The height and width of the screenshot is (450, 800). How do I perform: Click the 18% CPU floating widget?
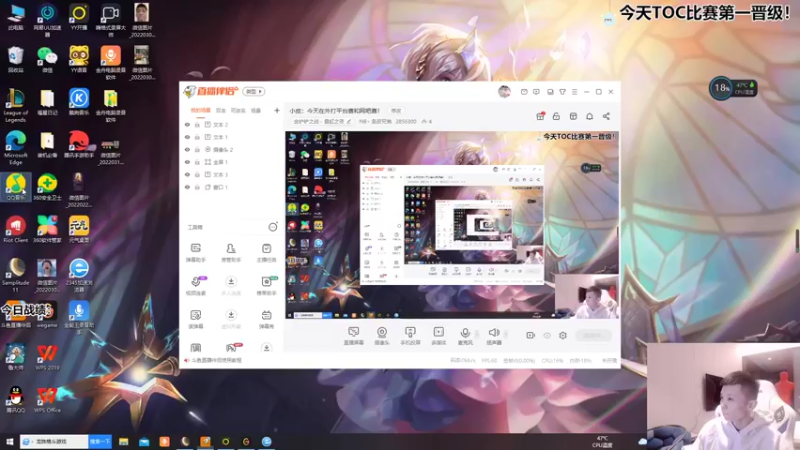[x=733, y=88]
